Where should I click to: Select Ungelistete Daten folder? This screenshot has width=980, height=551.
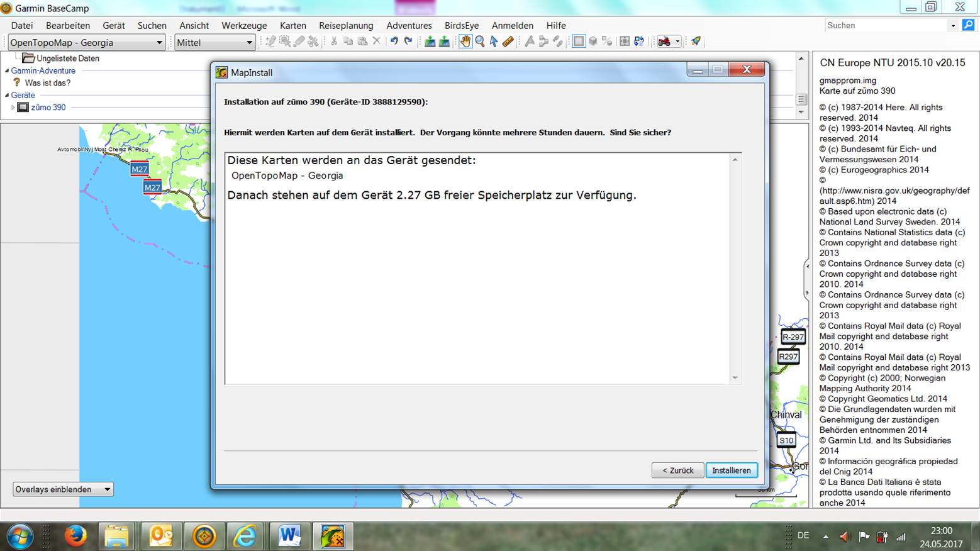click(61, 58)
